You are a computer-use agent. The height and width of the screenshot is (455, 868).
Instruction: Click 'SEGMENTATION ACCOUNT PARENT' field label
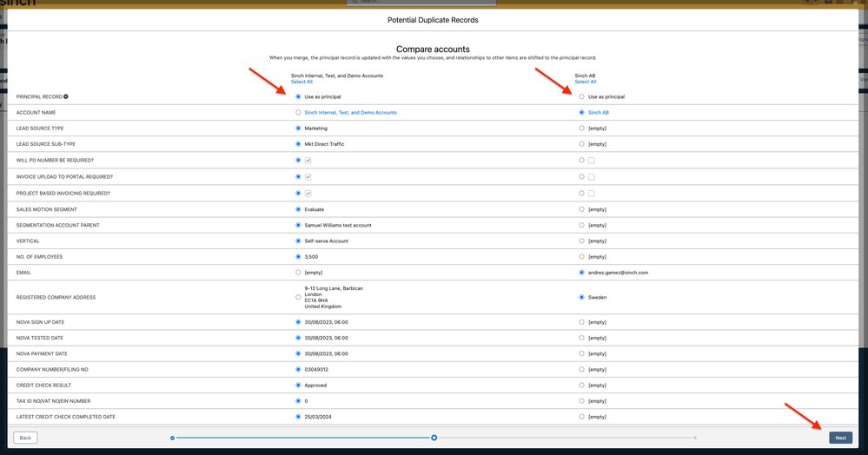pyautogui.click(x=58, y=225)
